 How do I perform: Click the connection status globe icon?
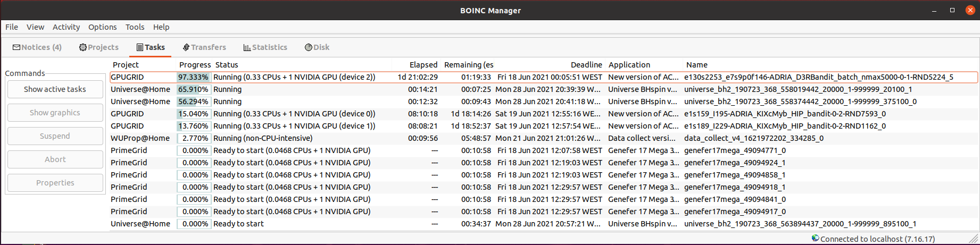[815, 239]
